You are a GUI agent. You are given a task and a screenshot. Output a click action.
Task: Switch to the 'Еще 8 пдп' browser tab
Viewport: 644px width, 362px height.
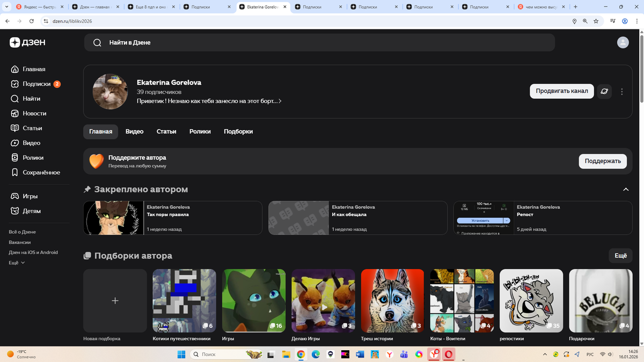coord(150,7)
